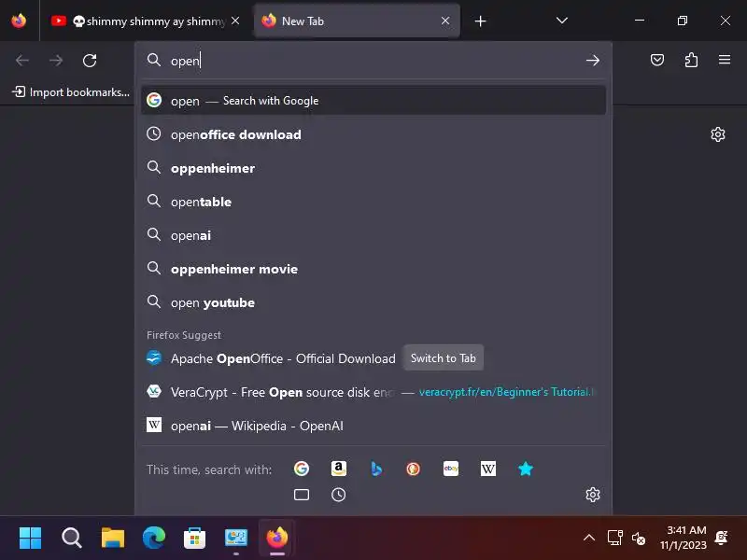Switch to the YouTube shimmy shimmy tab
This screenshot has height=560, width=747.
146,21
